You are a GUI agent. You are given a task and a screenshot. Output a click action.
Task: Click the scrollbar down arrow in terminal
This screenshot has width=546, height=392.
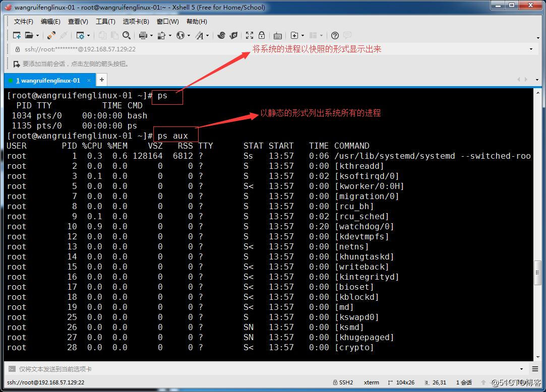537,357
